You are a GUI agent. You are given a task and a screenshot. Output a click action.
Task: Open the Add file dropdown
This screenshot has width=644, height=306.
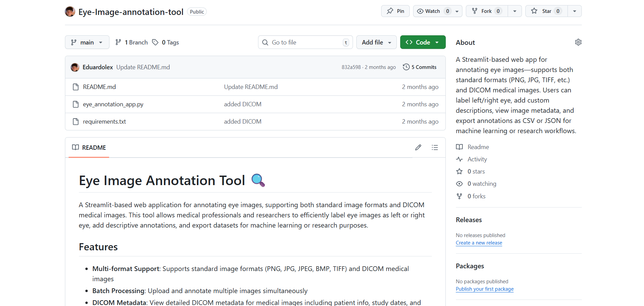click(x=376, y=42)
